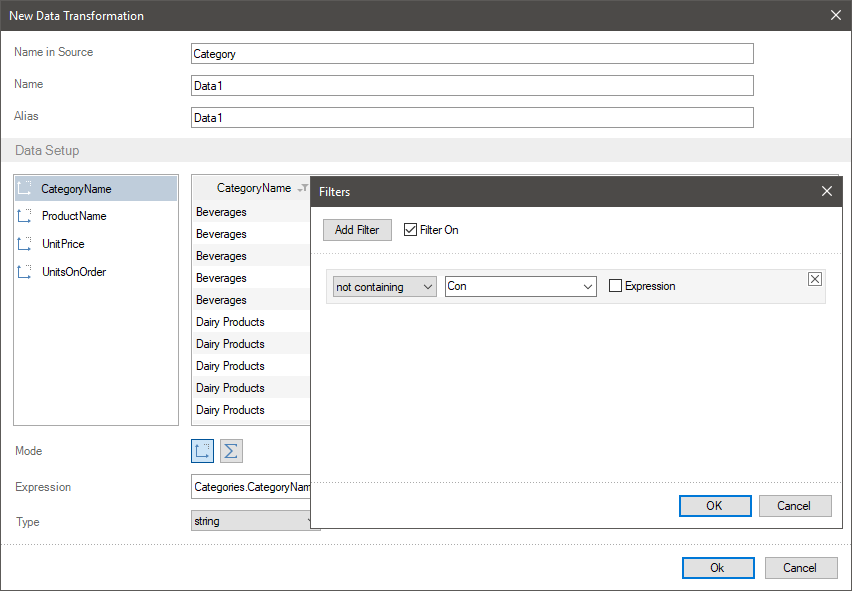Select the UnitsOnOrder field in list
The image size is (852, 591).
click(74, 272)
